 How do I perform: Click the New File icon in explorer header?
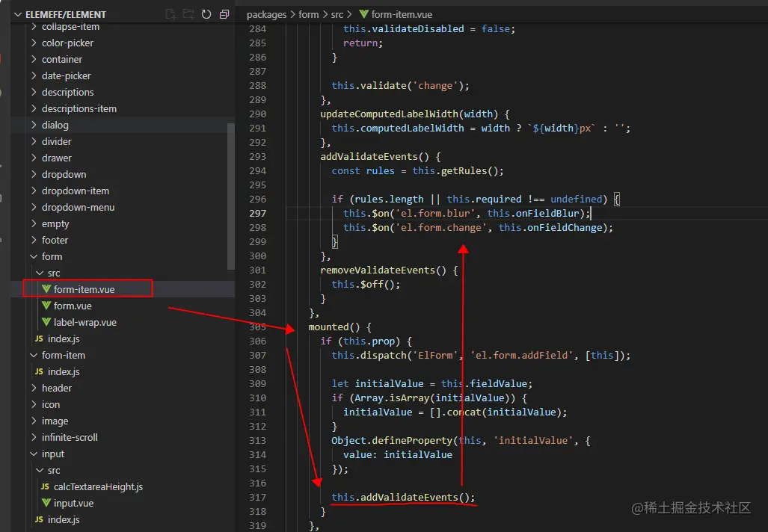point(171,14)
